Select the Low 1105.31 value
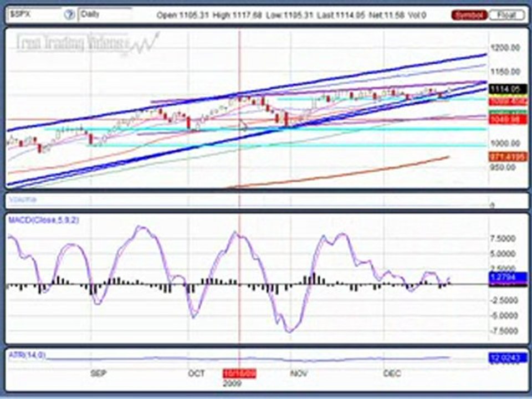This screenshot has width=532, height=399. pyautogui.click(x=289, y=16)
